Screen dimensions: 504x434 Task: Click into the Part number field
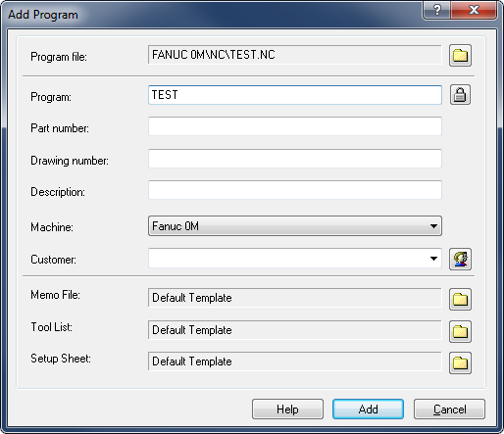[295, 126]
